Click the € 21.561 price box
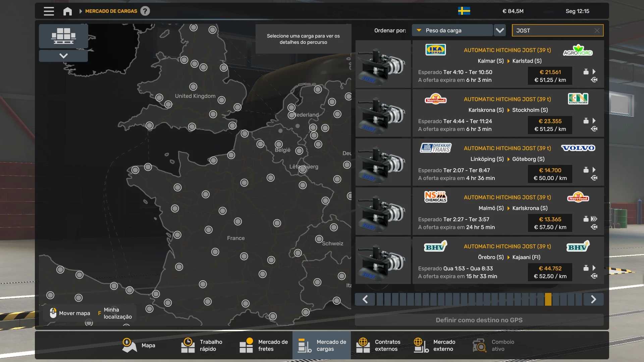The width and height of the screenshot is (644, 362). pyautogui.click(x=550, y=76)
